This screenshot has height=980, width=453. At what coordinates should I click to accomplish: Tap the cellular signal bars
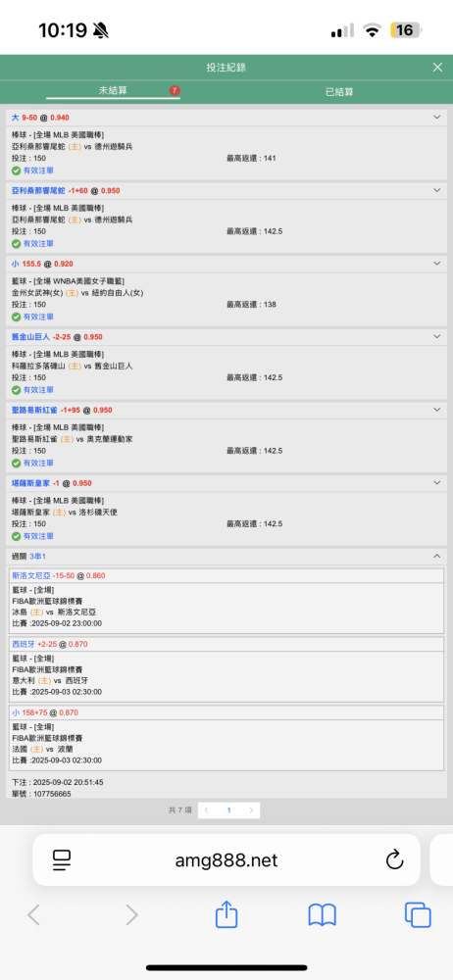click(342, 30)
